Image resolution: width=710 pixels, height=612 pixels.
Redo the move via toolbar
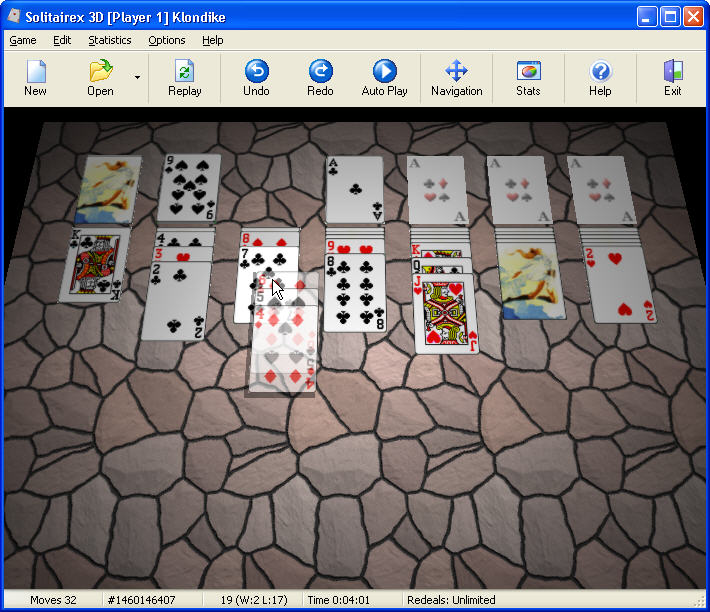click(x=320, y=78)
